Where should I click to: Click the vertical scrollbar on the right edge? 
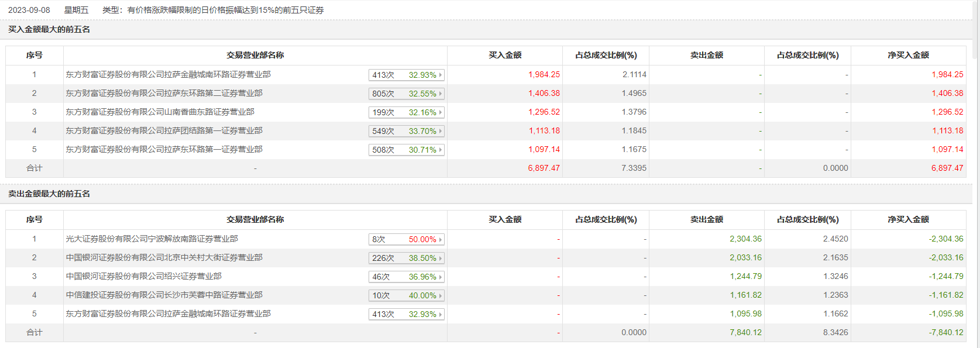point(975,29)
